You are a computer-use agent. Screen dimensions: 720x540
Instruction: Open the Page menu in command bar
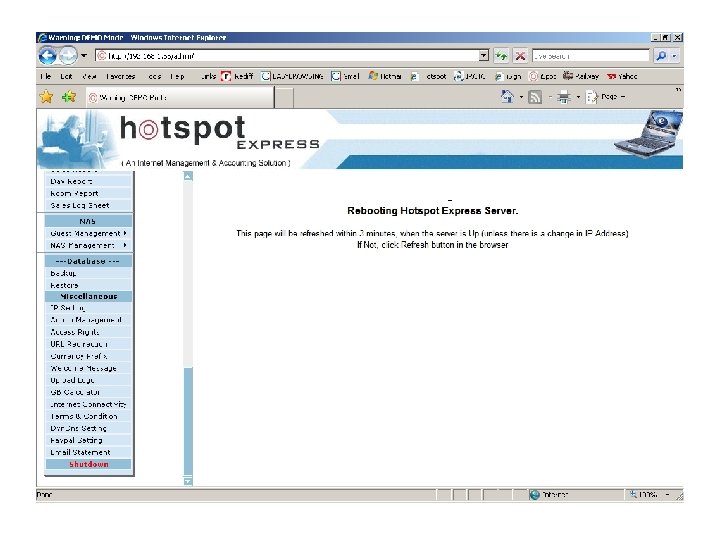pyautogui.click(x=606, y=97)
